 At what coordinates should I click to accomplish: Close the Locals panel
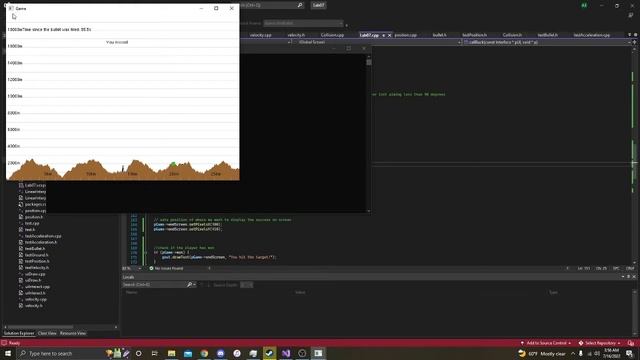pyautogui.click(x=634, y=277)
